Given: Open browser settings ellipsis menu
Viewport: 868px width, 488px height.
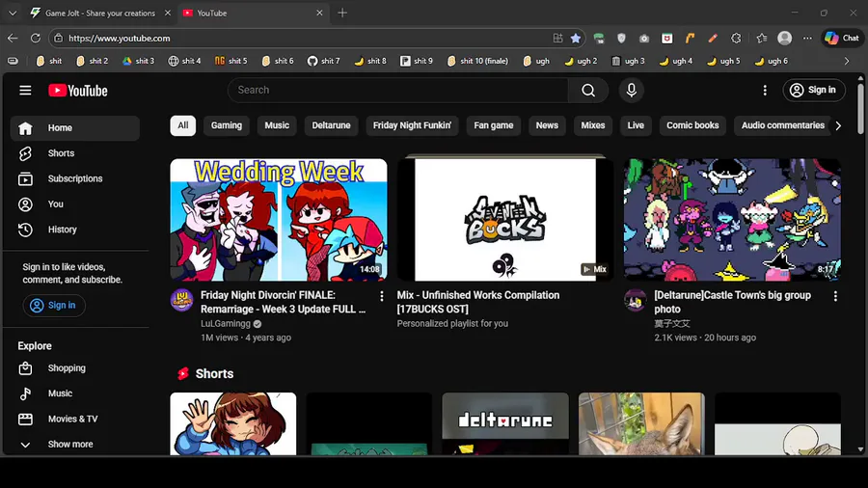Looking at the screenshot, I should coord(807,39).
